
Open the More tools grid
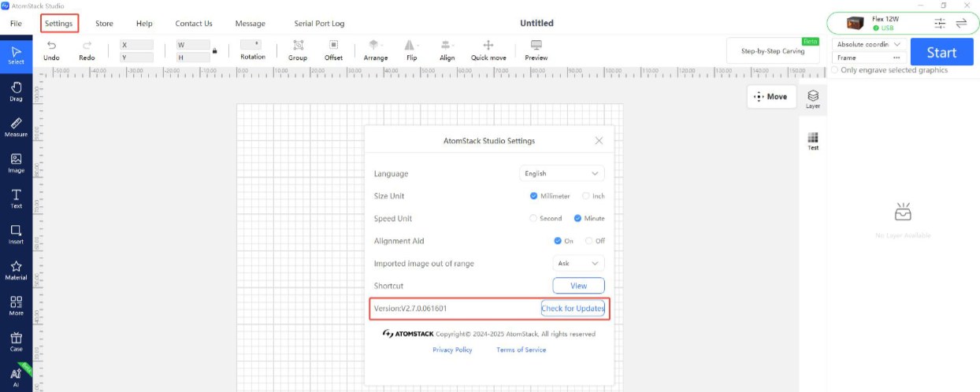click(16, 305)
